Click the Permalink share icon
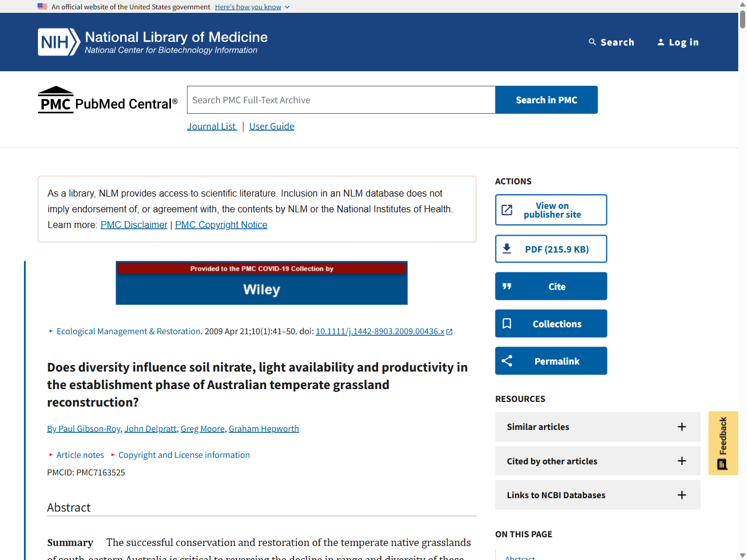This screenshot has height=560, width=747. [x=507, y=361]
